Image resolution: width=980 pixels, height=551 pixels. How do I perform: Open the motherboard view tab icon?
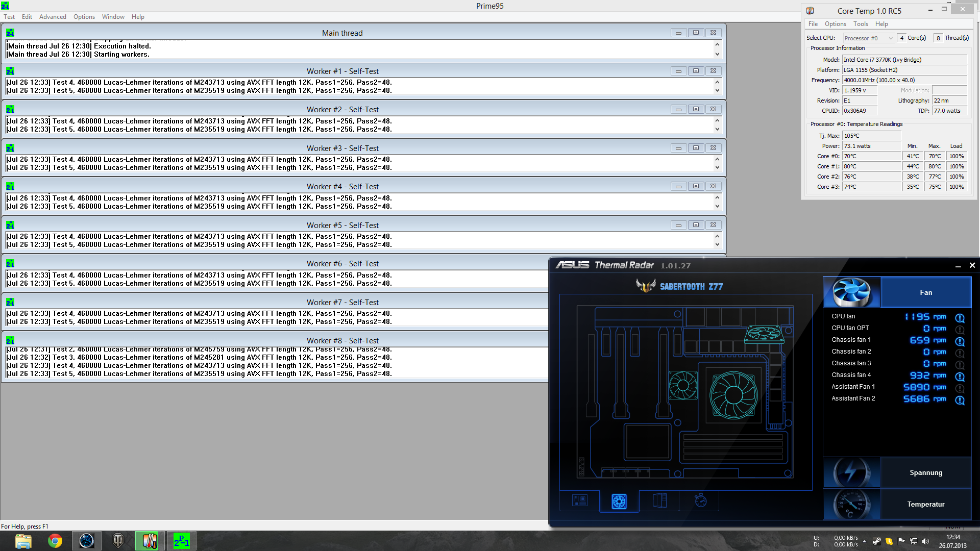[579, 501]
